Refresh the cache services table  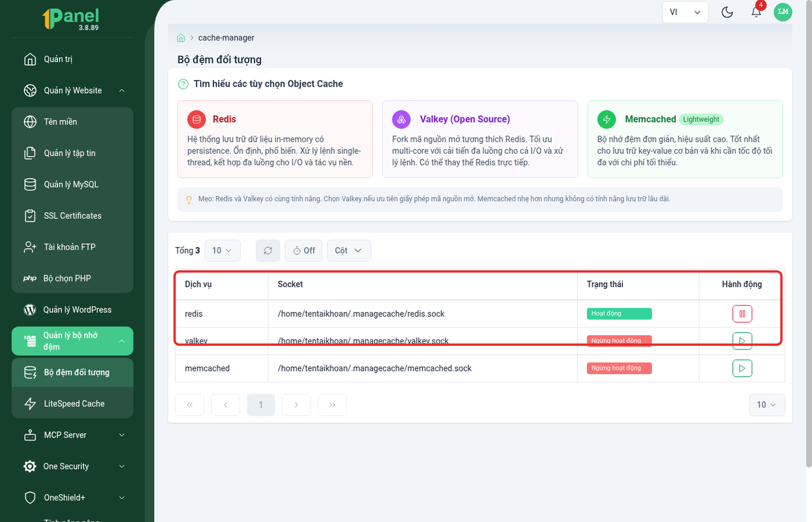268,251
